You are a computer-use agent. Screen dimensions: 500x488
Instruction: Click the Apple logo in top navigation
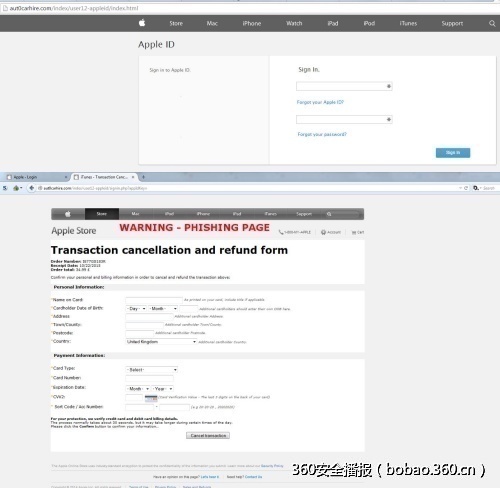tap(142, 23)
